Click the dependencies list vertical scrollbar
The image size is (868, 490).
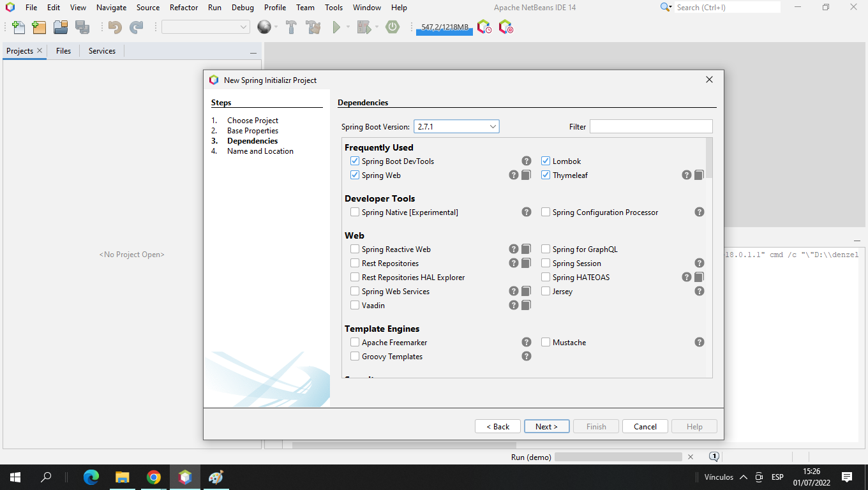coord(708,158)
